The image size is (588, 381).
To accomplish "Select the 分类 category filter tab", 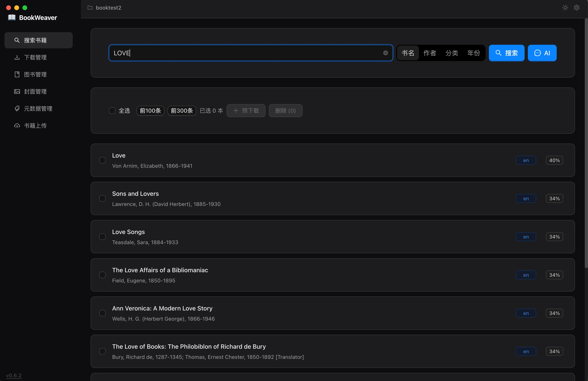I will pos(452,53).
